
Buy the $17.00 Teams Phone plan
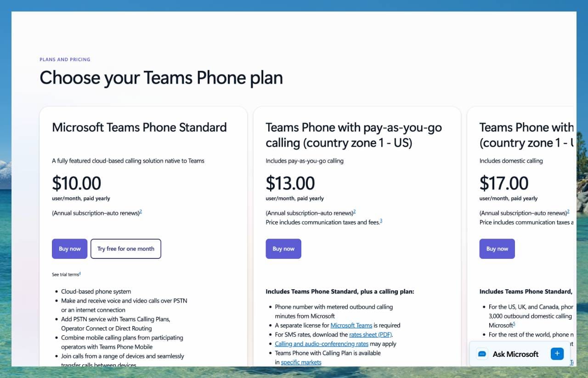(x=497, y=249)
